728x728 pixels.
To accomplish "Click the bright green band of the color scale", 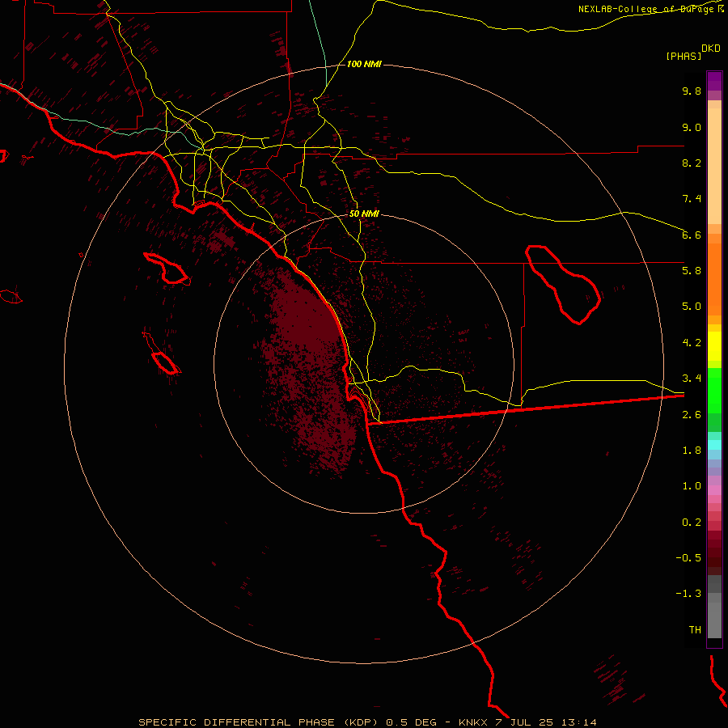I will (x=714, y=390).
